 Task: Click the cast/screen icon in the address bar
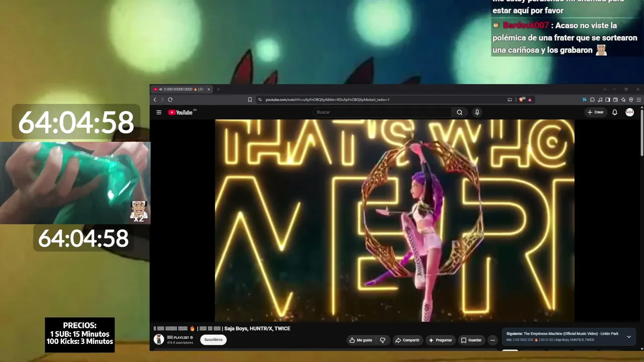tap(510, 100)
